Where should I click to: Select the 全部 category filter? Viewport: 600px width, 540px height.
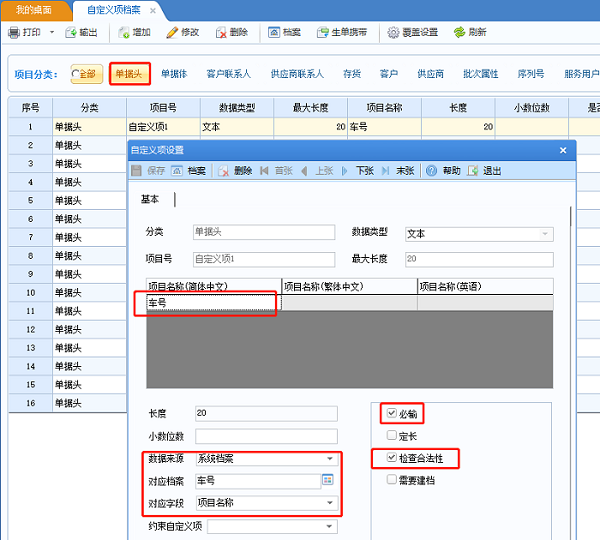[x=87, y=74]
